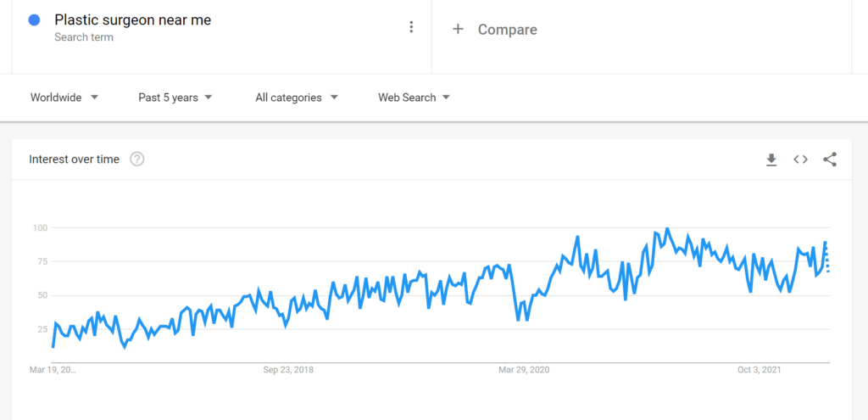Click the Interest over time heading

[74, 160]
